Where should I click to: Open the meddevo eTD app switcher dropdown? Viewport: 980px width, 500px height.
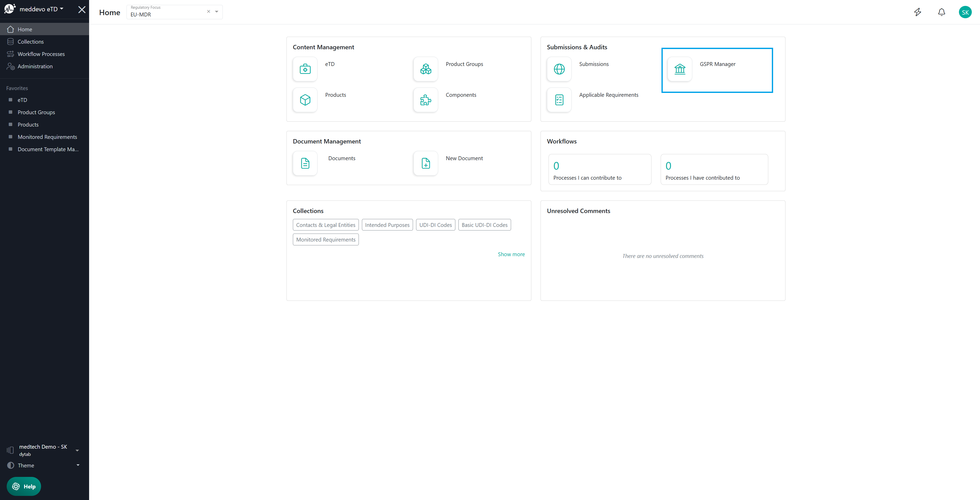pyautogui.click(x=41, y=9)
